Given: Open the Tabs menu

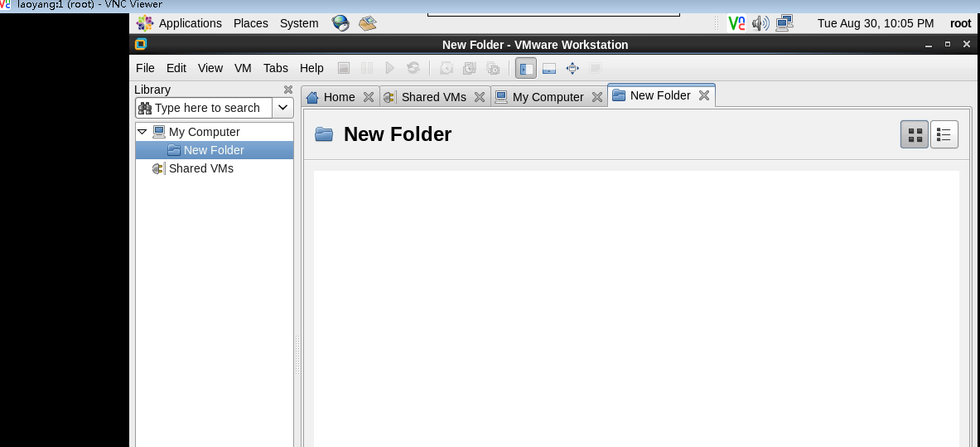Looking at the screenshot, I should 276,68.
